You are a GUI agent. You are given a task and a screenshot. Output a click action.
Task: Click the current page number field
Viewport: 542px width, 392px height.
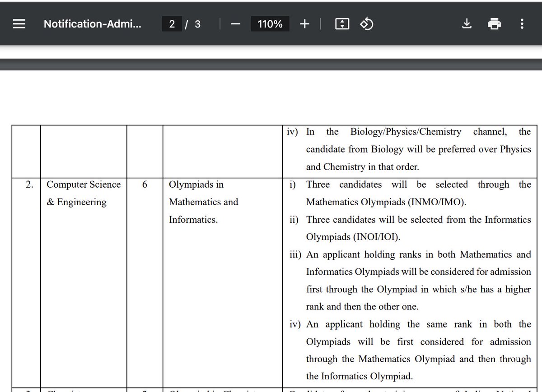click(x=172, y=23)
